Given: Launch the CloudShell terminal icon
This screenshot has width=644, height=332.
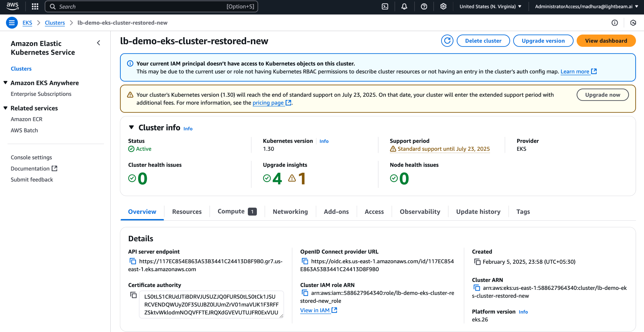Looking at the screenshot, I should [x=385, y=6].
